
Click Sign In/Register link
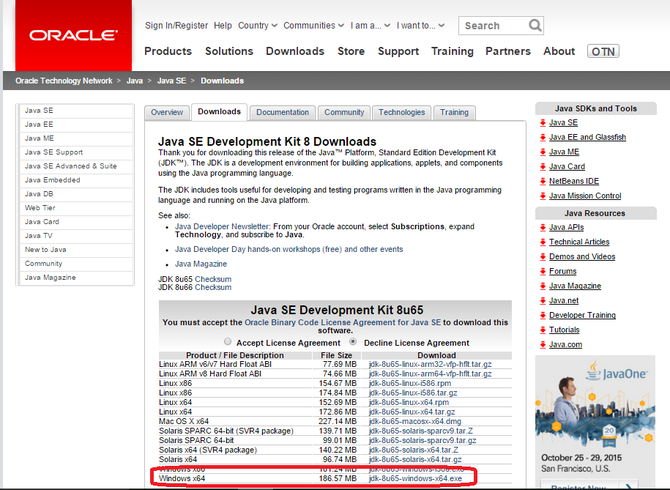[x=176, y=26]
